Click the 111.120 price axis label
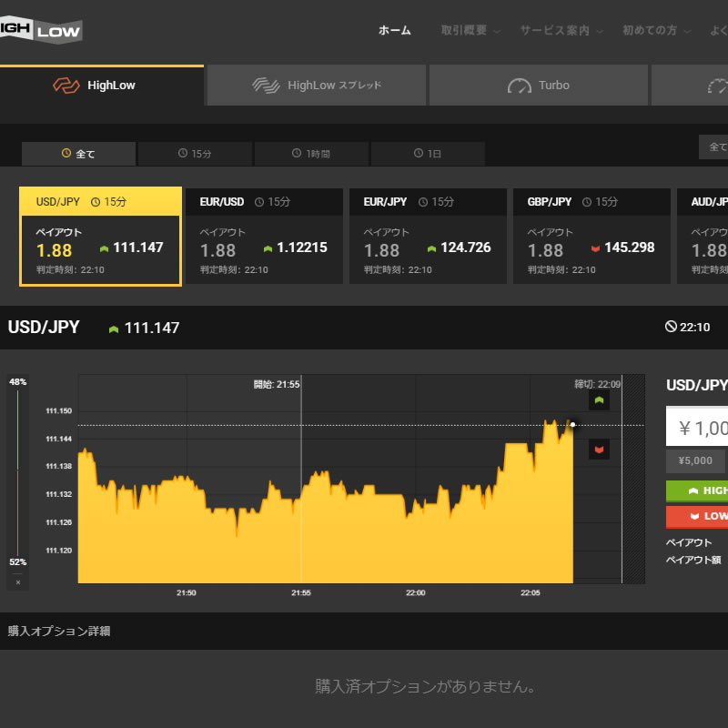Image resolution: width=728 pixels, height=728 pixels. coord(59,551)
